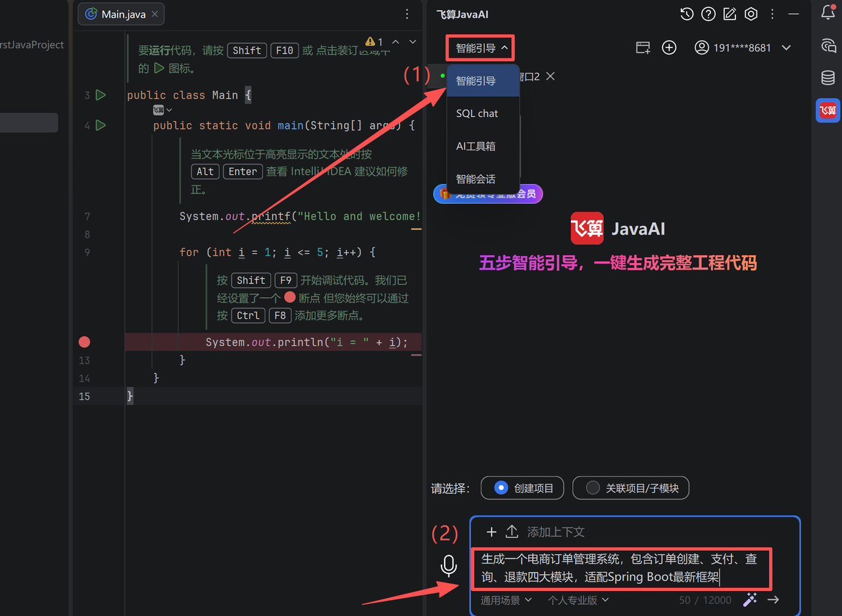Expand the 飞算 inlay dropdown above main

click(x=162, y=110)
